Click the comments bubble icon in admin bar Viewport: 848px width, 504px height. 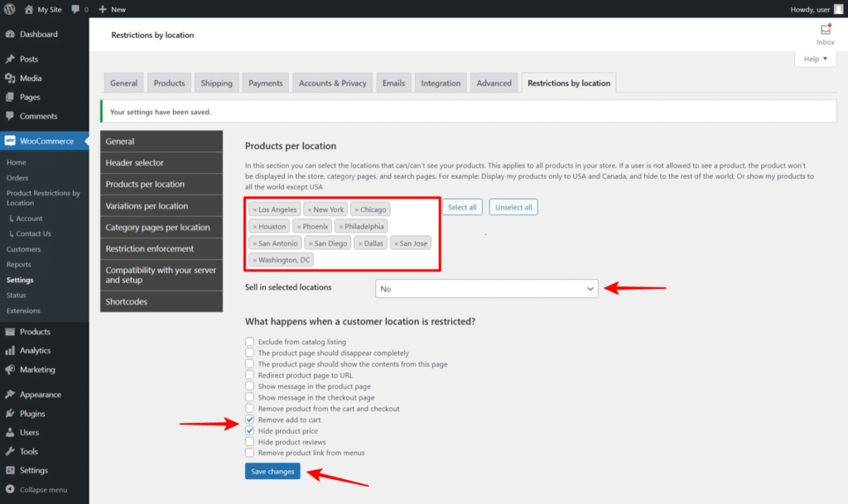[75, 9]
